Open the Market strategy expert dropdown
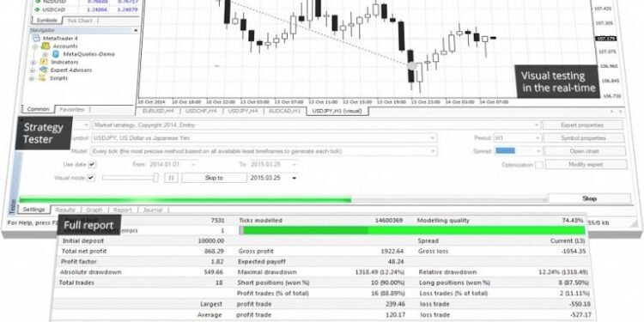The height and width of the screenshot is (322, 644). [x=537, y=125]
